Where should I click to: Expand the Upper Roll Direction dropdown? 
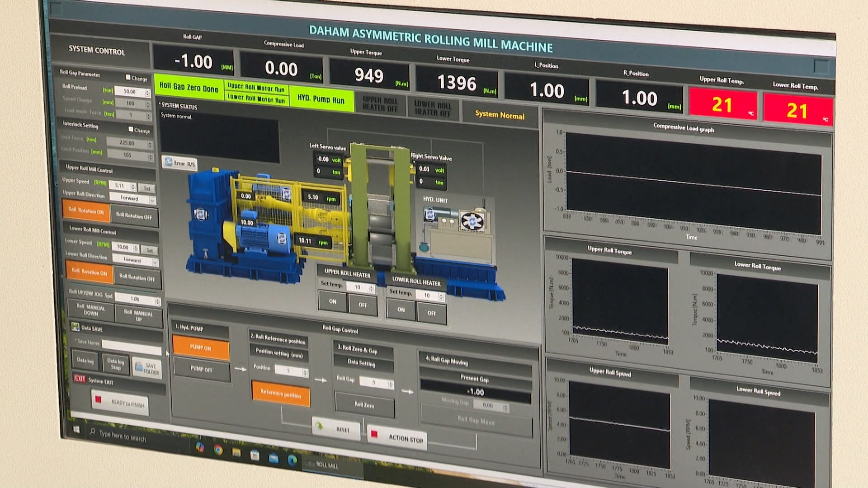tap(152, 200)
